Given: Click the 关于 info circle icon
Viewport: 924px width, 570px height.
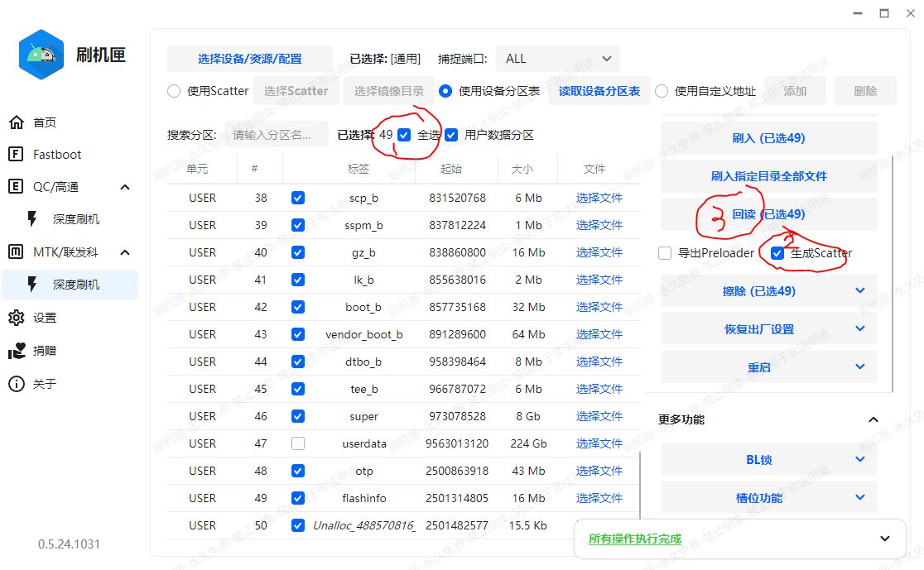Looking at the screenshot, I should click(x=16, y=384).
